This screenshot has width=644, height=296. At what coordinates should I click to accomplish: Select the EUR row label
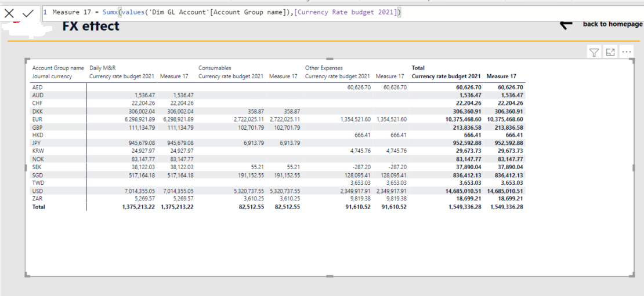tap(37, 119)
